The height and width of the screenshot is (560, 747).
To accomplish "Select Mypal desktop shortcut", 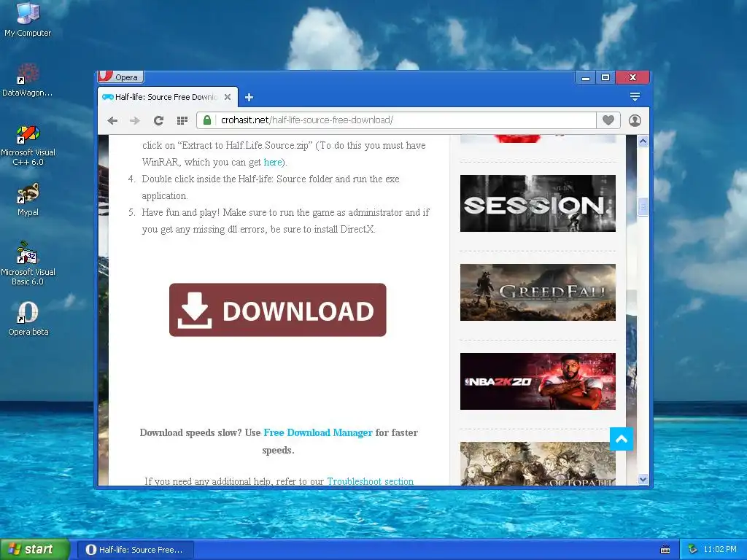I will tap(28, 200).
